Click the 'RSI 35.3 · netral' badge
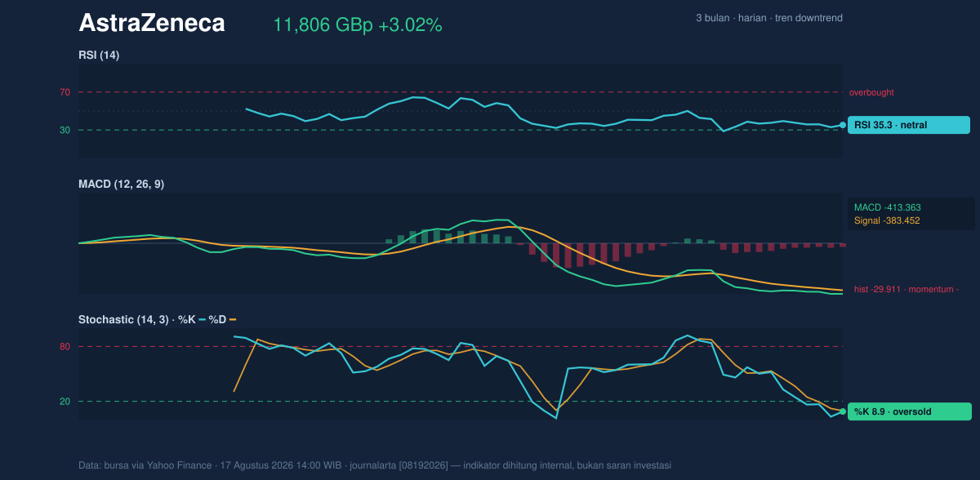The width and height of the screenshot is (980, 480). click(x=909, y=125)
